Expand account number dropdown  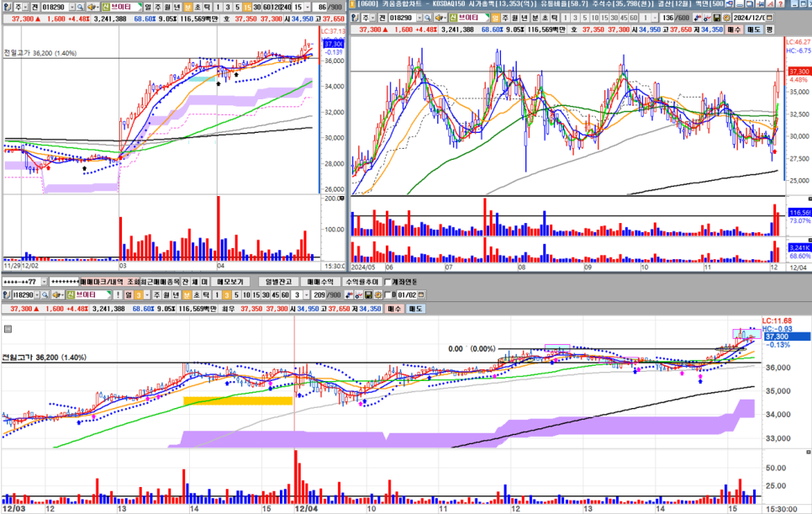(x=44, y=282)
